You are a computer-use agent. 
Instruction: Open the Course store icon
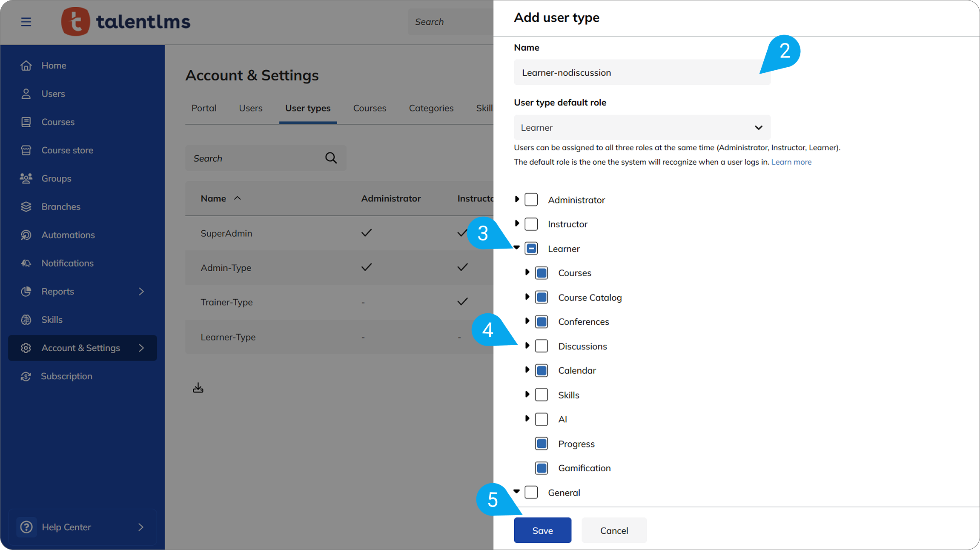[26, 150]
